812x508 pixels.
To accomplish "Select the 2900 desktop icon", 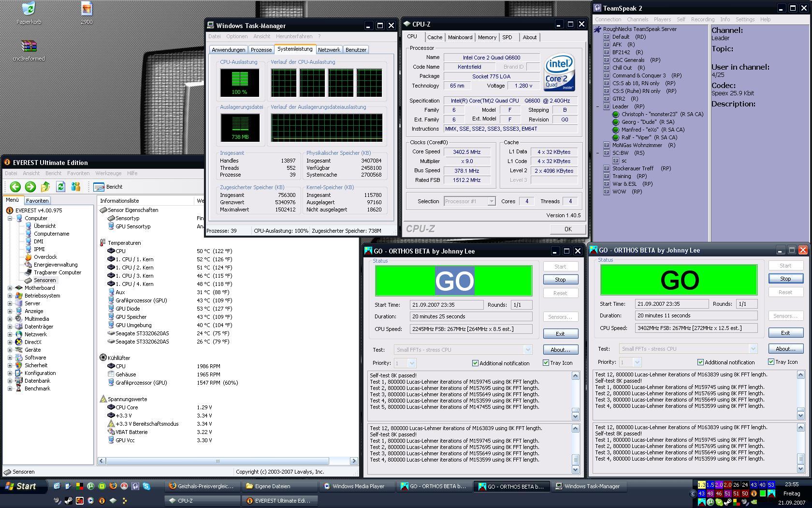I will (x=87, y=13).
